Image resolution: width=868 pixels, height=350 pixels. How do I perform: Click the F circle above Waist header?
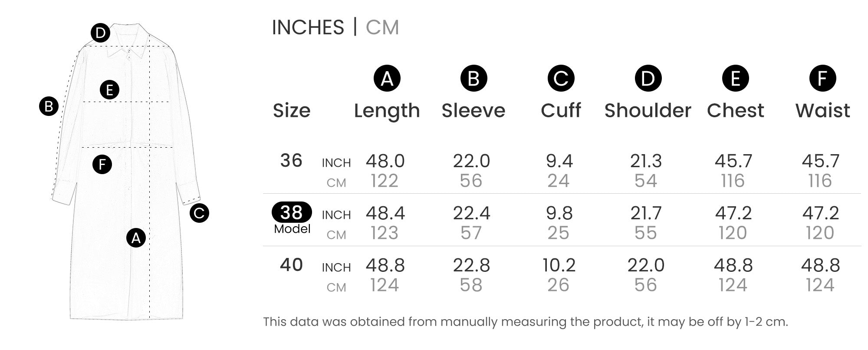pos(822,78)
